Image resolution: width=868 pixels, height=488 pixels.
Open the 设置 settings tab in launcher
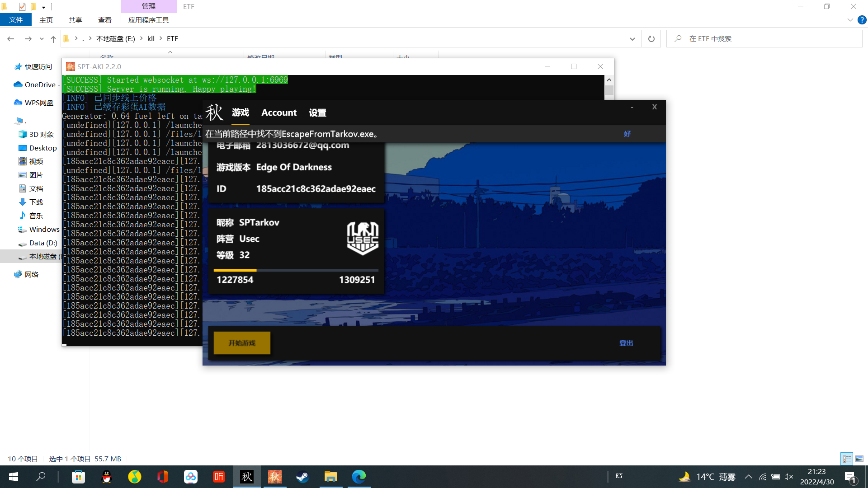click(x=318, y=113)
